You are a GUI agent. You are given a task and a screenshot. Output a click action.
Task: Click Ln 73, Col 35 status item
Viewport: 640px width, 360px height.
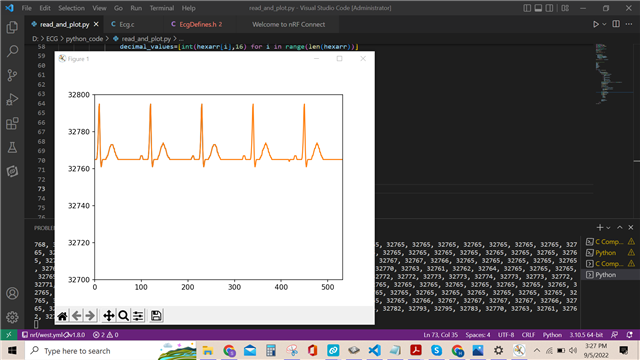(x=440, y=335)
